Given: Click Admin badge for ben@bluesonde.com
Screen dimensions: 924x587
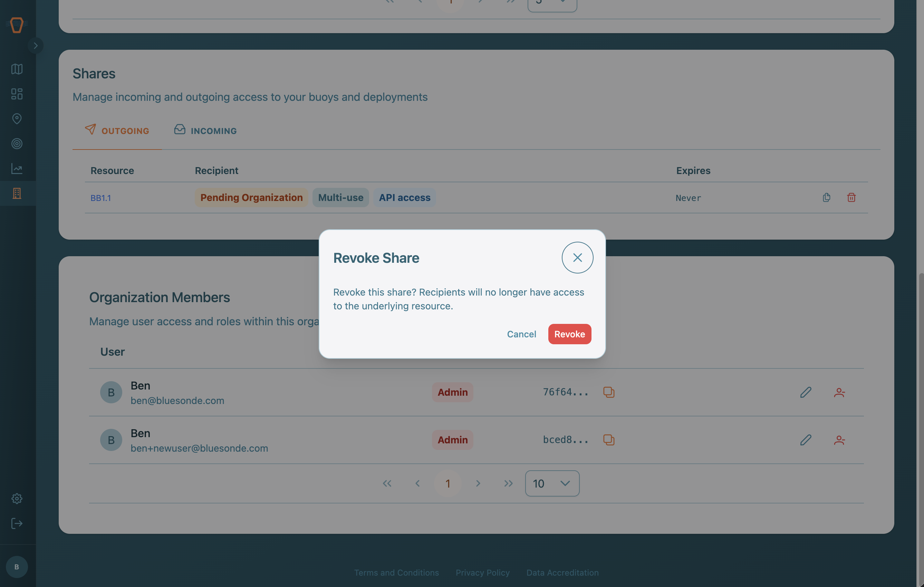Looking at the screenshot, I should [452, 392].
